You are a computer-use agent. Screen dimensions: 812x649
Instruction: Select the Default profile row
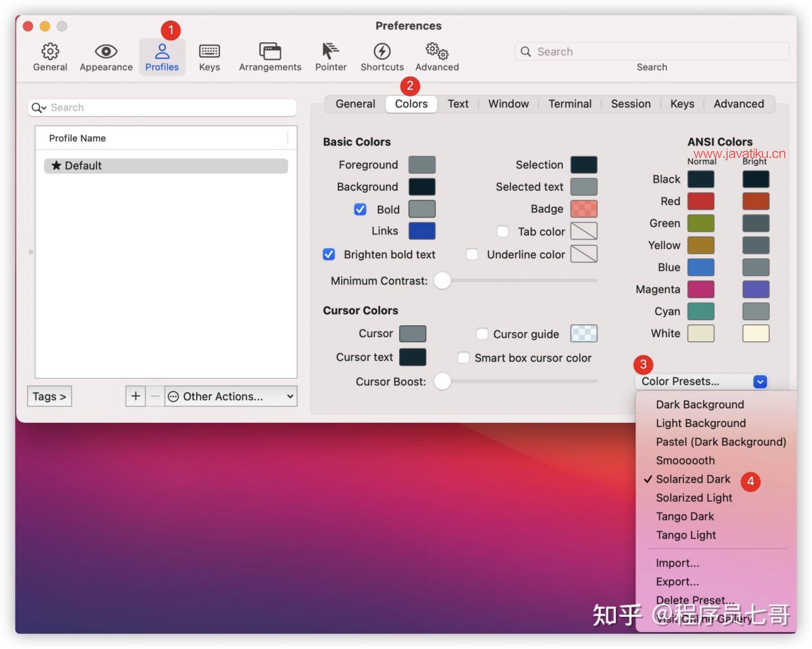[166, 166]
